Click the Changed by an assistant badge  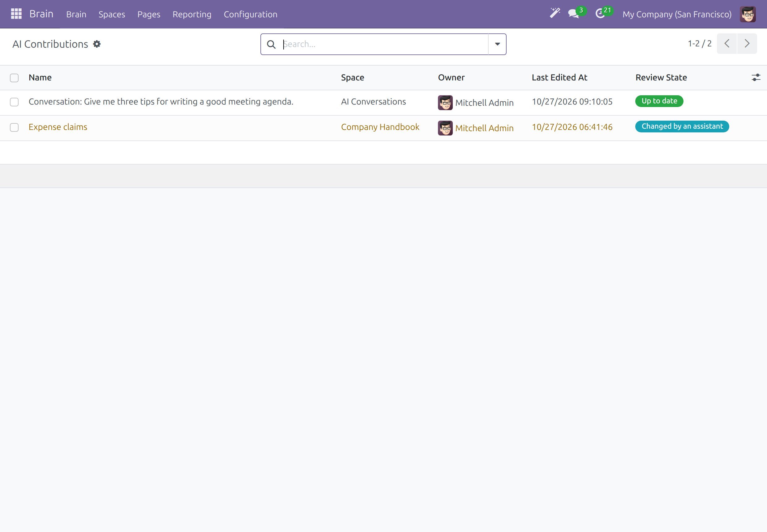point(682,126)
